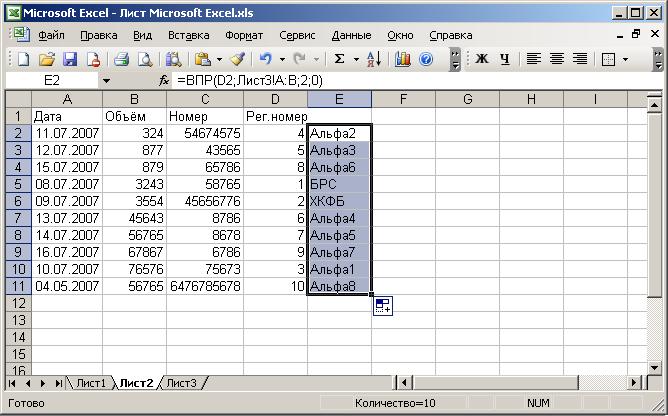Image resolution: width=668 pixels, height=416 pixels.
Task: Switch to the Лист3 sheet tab
Action: tap(182, 383)
